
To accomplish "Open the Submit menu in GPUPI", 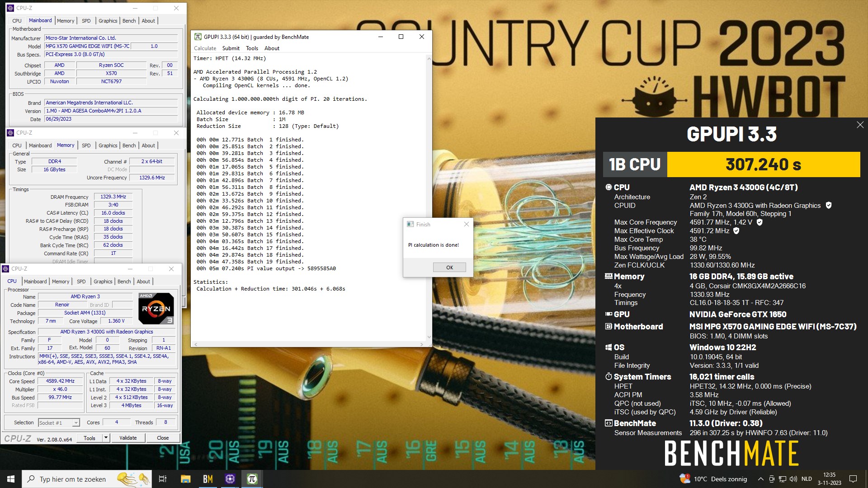I will [x=231, y=48].
